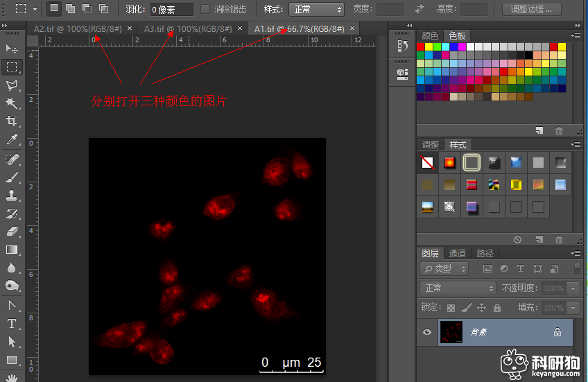
Task: Switch to the 通道 channels tab
Action: click(457, 253)
